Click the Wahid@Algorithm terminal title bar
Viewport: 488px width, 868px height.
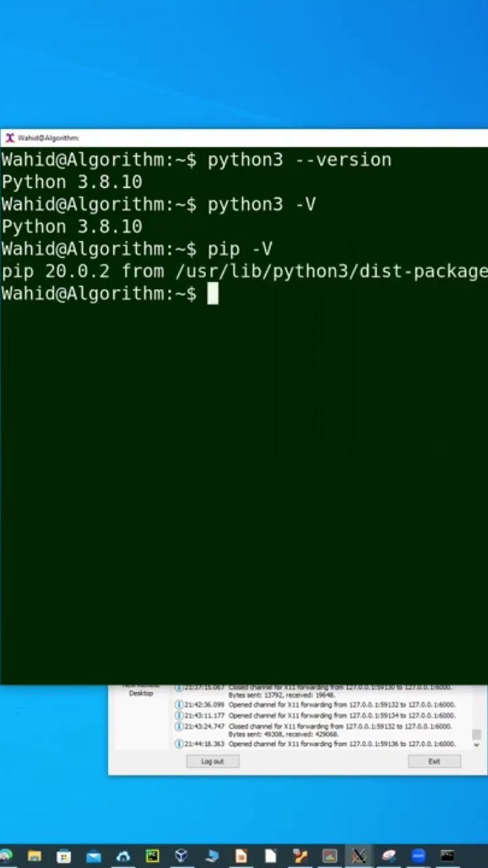244,138
